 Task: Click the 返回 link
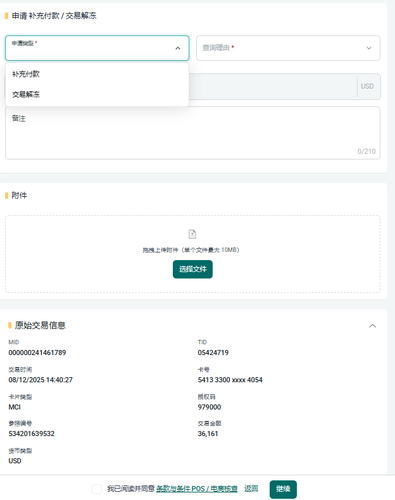251,488
